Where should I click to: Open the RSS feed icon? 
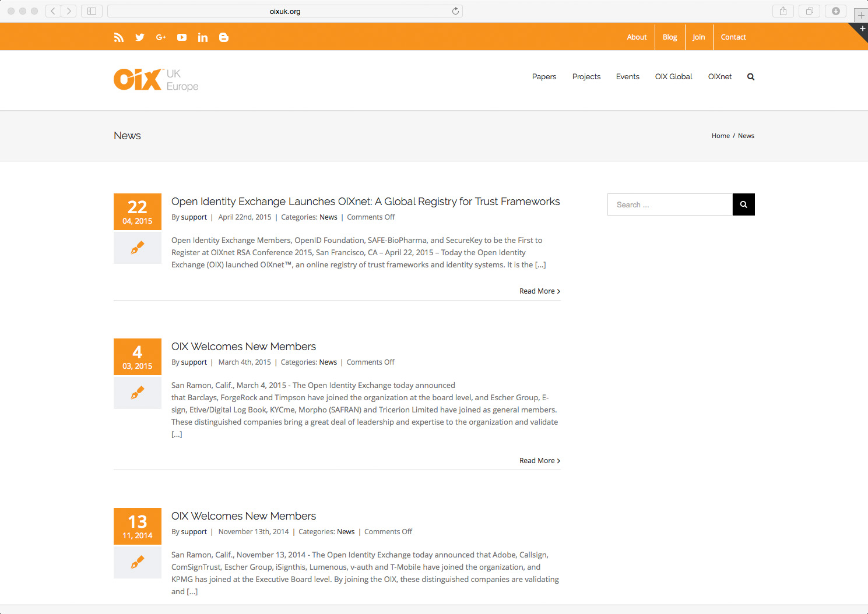click(x=119, y=37)
